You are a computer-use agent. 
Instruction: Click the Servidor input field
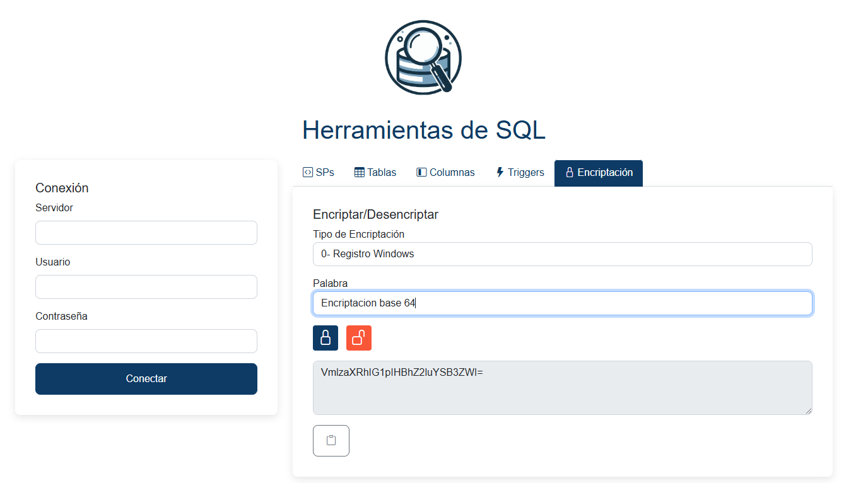pyautogui.click(x=146, y=232)
